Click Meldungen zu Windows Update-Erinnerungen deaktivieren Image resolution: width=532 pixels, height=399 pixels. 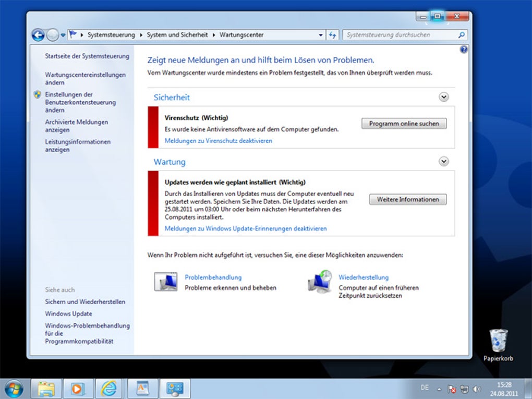[246, 228]
